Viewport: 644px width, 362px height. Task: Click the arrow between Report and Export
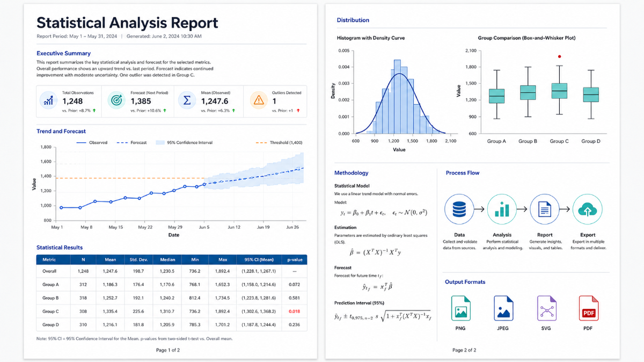566,209
